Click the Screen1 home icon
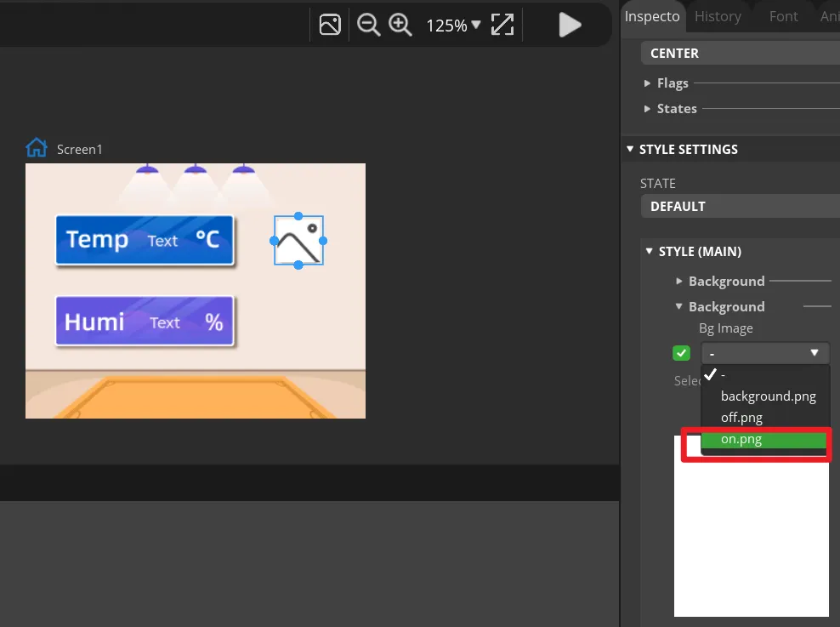Screen dimensions: 840x627 pyautogui.click(x=37, y=148)
